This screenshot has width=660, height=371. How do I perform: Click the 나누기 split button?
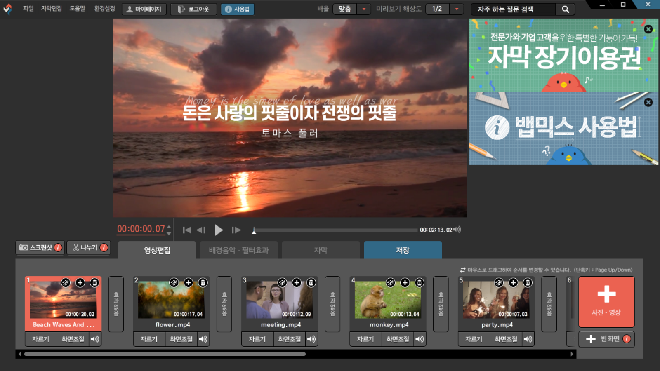(x=89, y=248)
